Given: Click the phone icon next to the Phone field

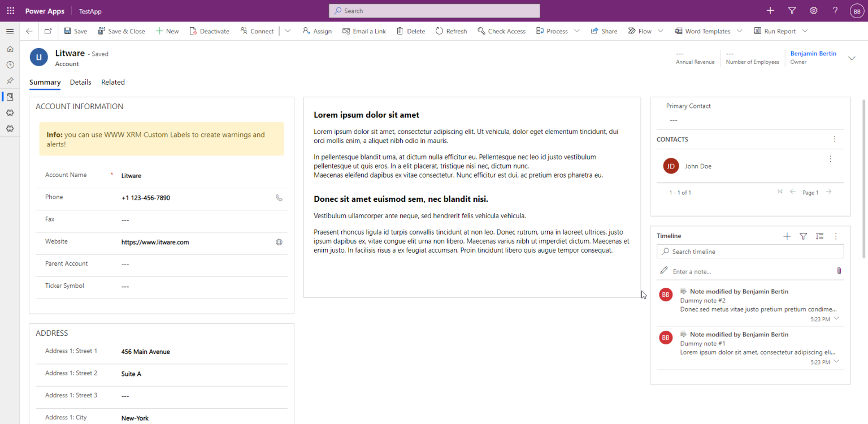Looking at the screenshot, I should 279,198.
